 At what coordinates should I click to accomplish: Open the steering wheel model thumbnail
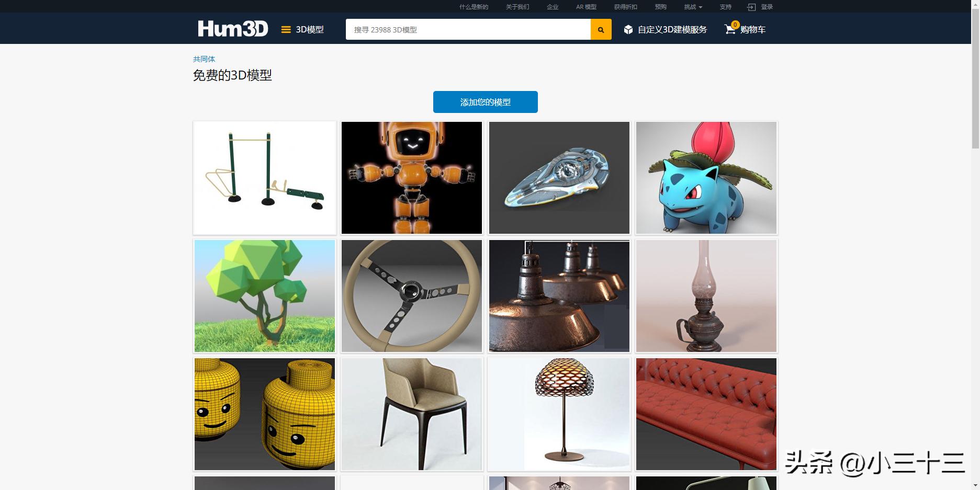(412, 296)
